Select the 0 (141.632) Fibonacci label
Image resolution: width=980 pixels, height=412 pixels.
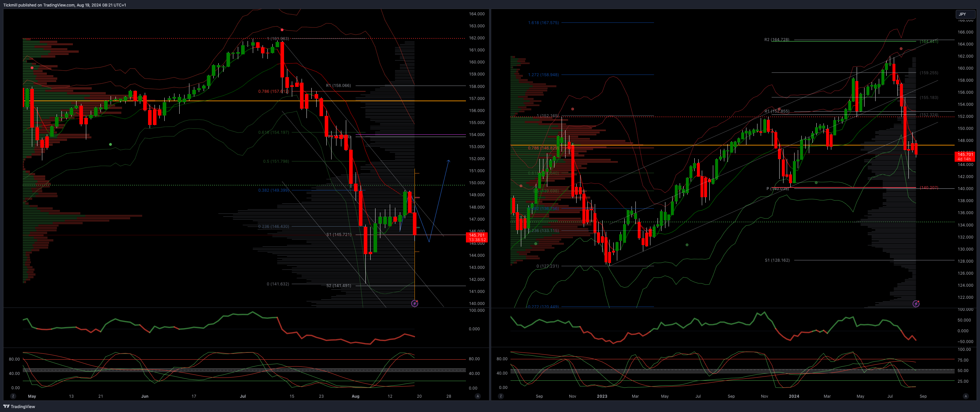[278, 284]
